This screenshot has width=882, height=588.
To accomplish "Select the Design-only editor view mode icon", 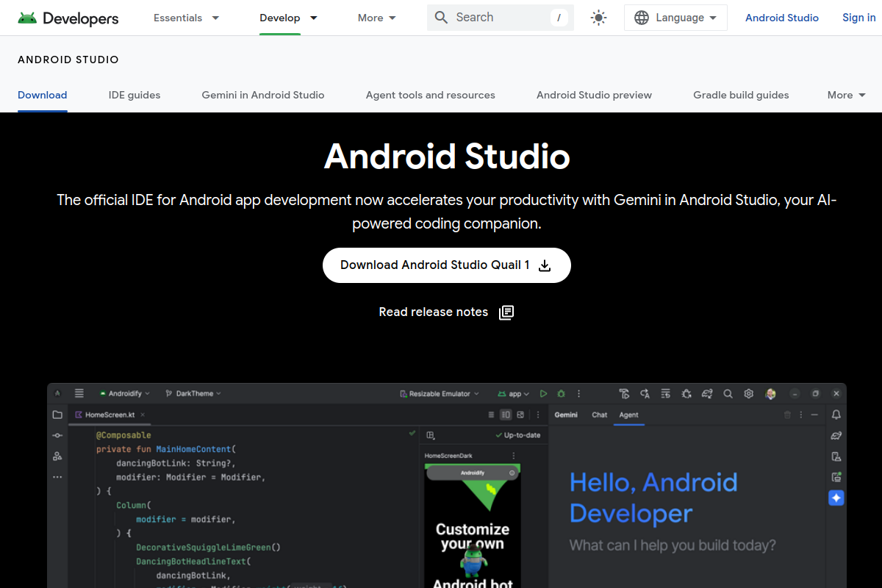I will pos(520,415).
